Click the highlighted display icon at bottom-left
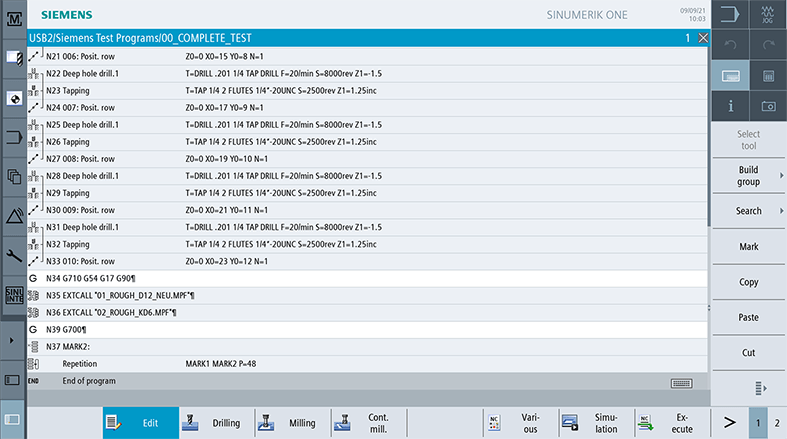 12,419
